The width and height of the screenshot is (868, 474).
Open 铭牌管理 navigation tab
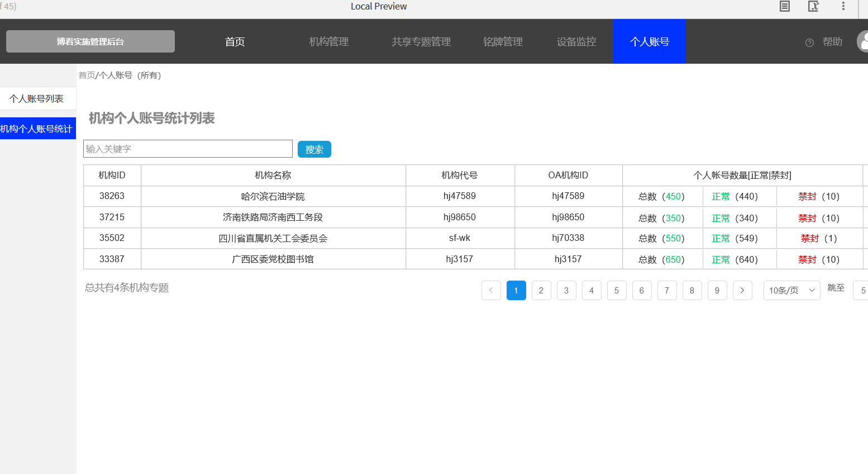tap(503, 42)
